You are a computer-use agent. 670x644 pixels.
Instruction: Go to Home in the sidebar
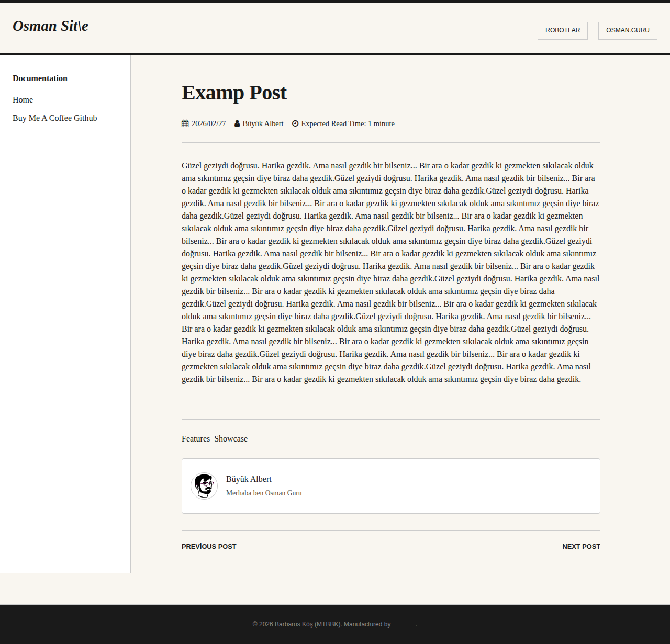tap(23, 100)
